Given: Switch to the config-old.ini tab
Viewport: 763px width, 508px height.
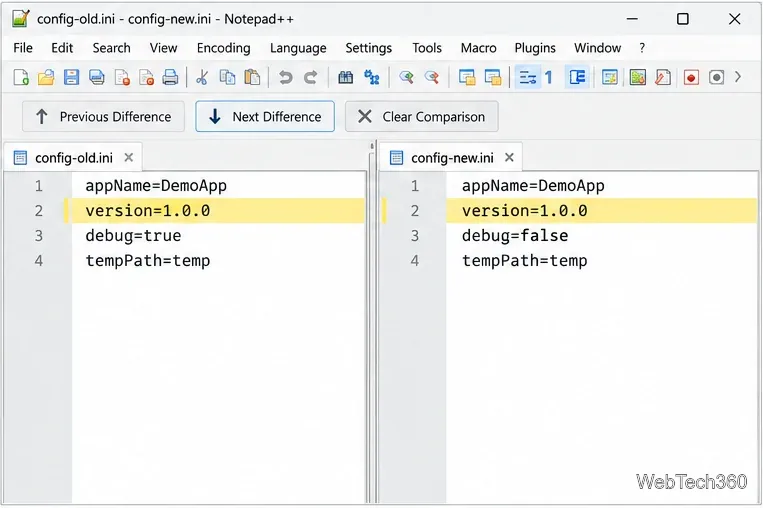Looking at the screenshot, I should (x=74, y=158).
